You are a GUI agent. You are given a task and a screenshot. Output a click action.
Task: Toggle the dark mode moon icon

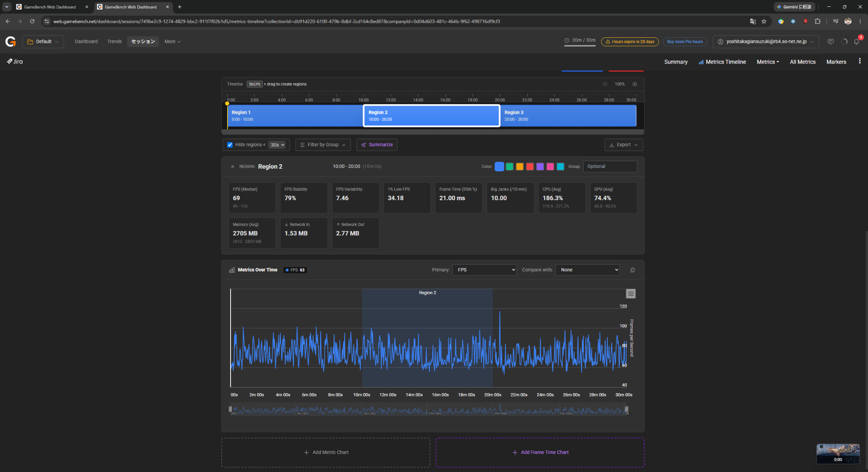pyautogui.click(x=844, y=42)
